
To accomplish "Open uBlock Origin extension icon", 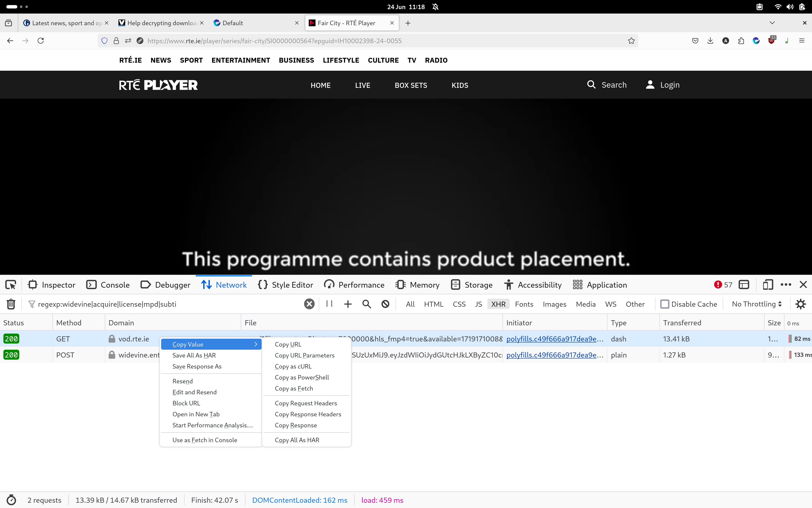I will (772, 40).
